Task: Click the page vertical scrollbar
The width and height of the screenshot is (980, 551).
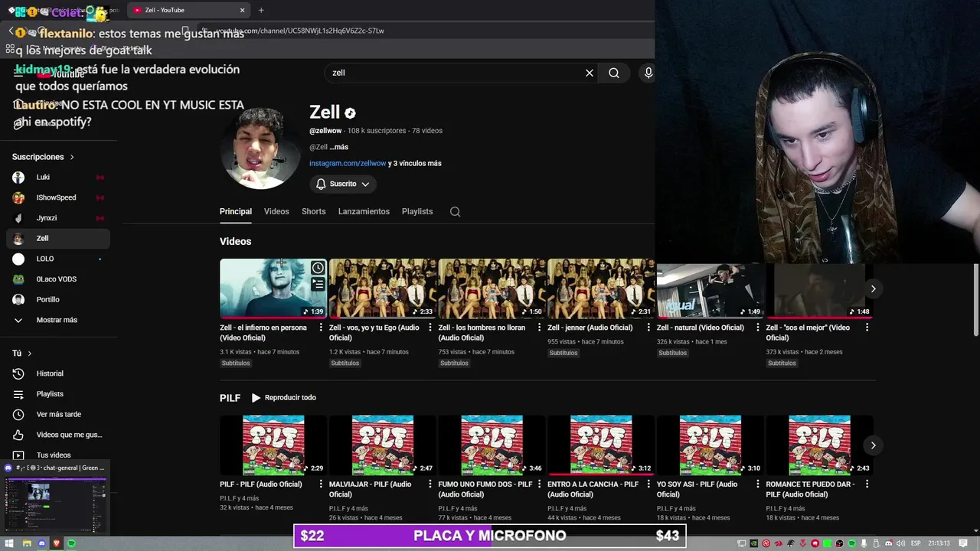Action: [x=976, y=298]
